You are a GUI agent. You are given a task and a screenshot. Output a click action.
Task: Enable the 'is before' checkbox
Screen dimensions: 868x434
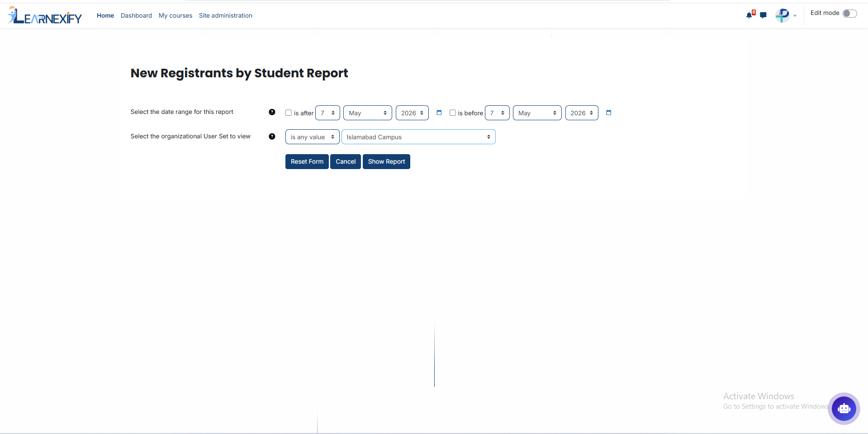click(452, 113)
